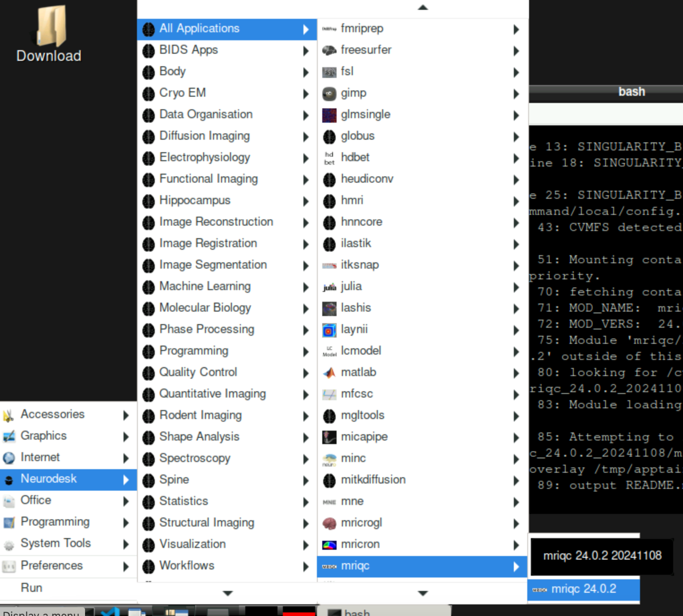Click the bash terminal title bar
The height and width of the screenshot is (616, 683).
click(606, 92)
